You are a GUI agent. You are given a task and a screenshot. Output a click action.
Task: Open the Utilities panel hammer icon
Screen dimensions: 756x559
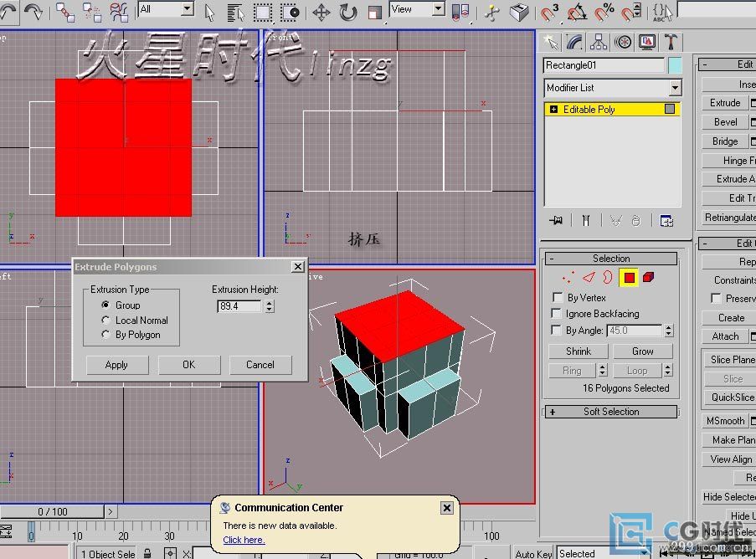(x=671, y=42)
